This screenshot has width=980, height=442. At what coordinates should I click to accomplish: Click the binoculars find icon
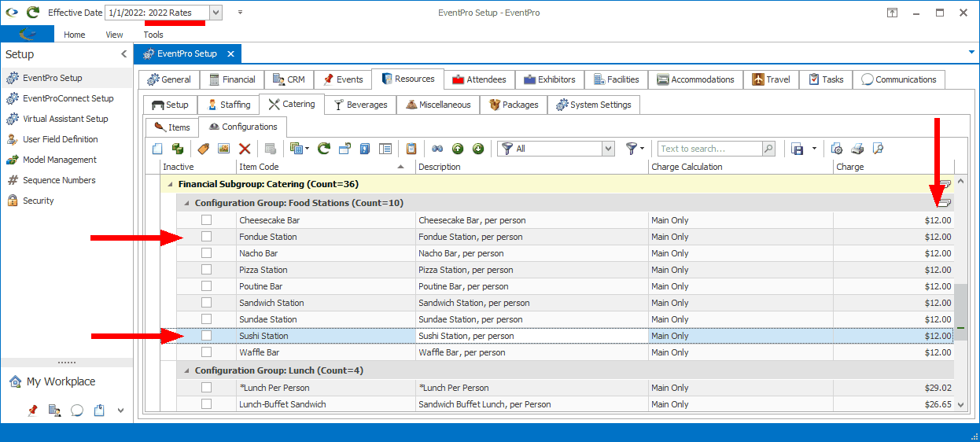437,149
